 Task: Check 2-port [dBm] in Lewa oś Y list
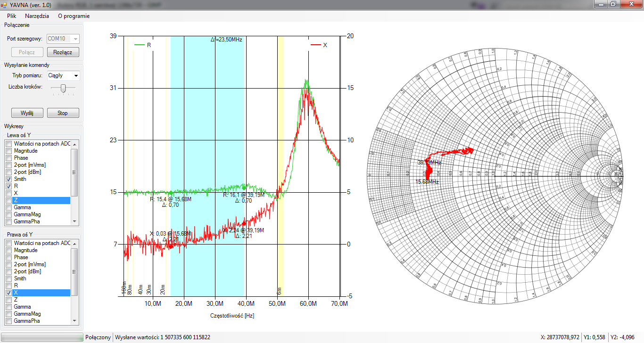pyautogui.click(x=8, y=172)
